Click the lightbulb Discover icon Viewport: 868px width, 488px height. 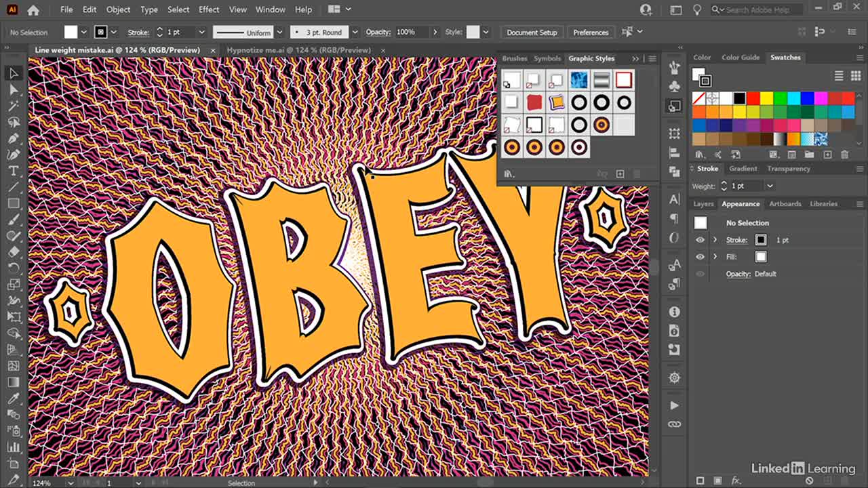pyautogui.click(x=696, y=10)
